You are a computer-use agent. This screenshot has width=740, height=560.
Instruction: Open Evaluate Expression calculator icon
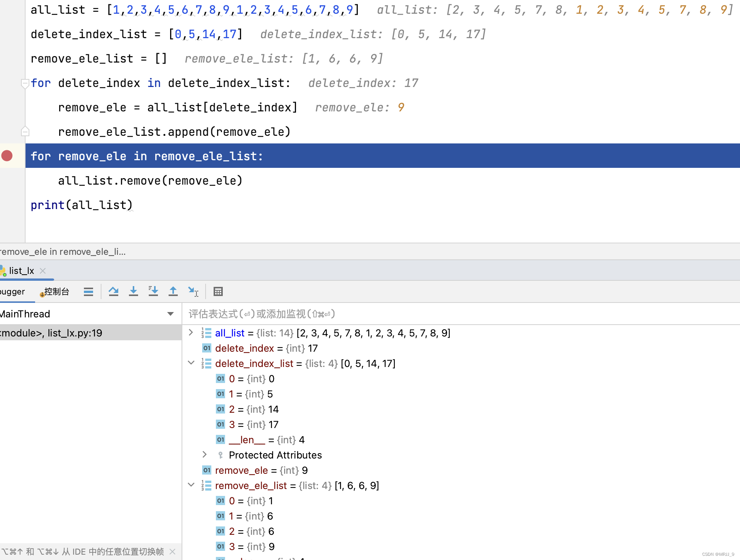tap(218, 291)
